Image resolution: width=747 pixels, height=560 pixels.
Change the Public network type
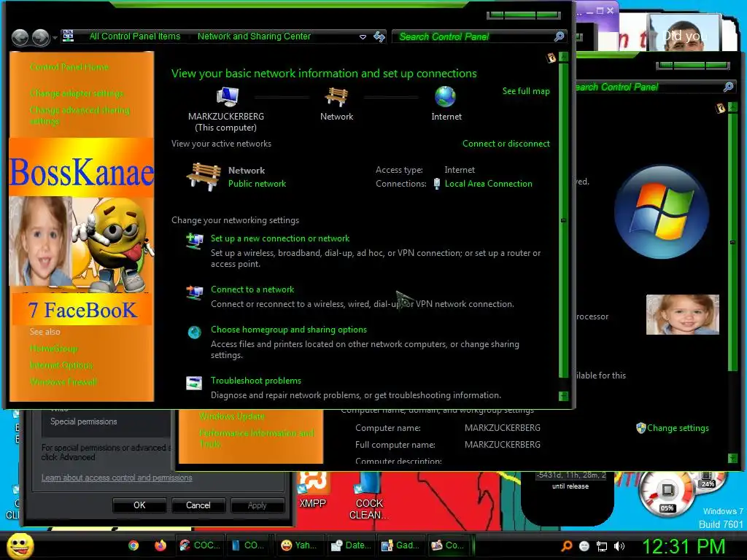pyautogui.click(x=257, y=184)
